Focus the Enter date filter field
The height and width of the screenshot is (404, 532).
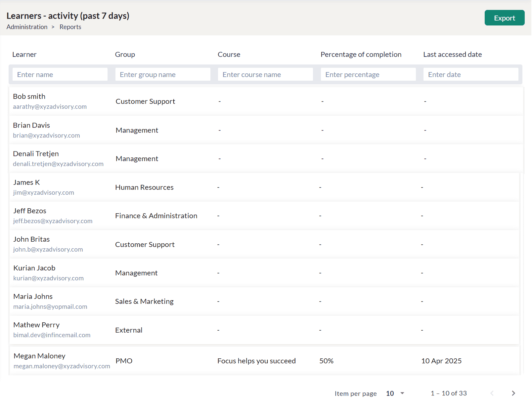(x=470, y=74)
